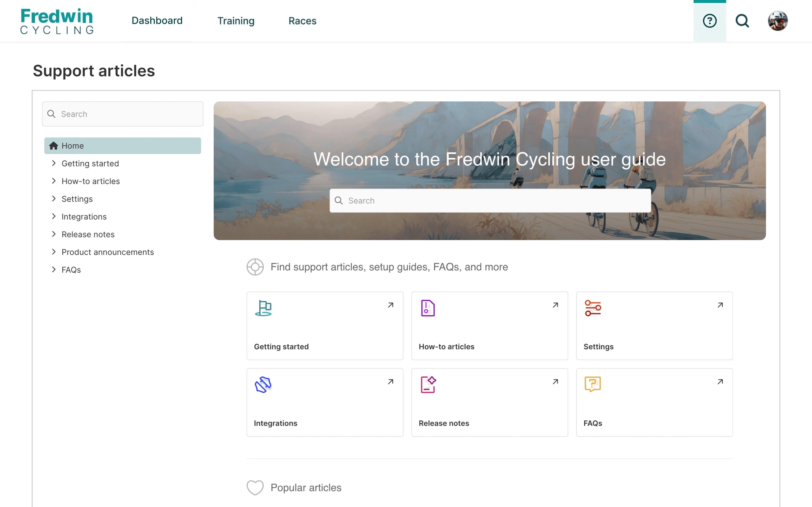The image size is (812, 507).
Task: Focus the banner Search field
Action: 490,200
